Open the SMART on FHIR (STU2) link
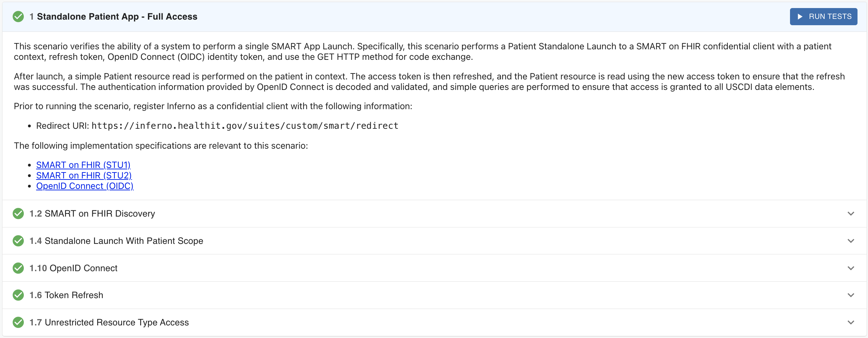This screenshot has height=338, width=868. point(84,175)
